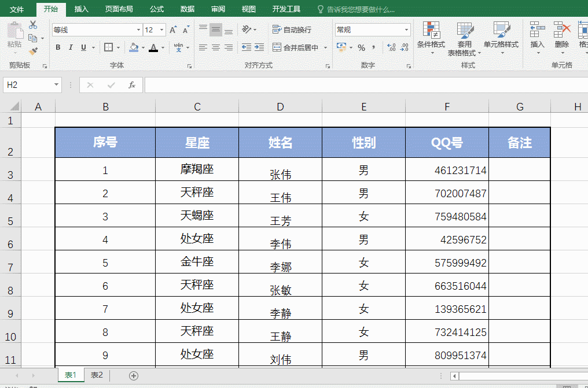The image size is (588, 388).
Task: Toggle Italic formatting
Action: [x=71, y=47]
